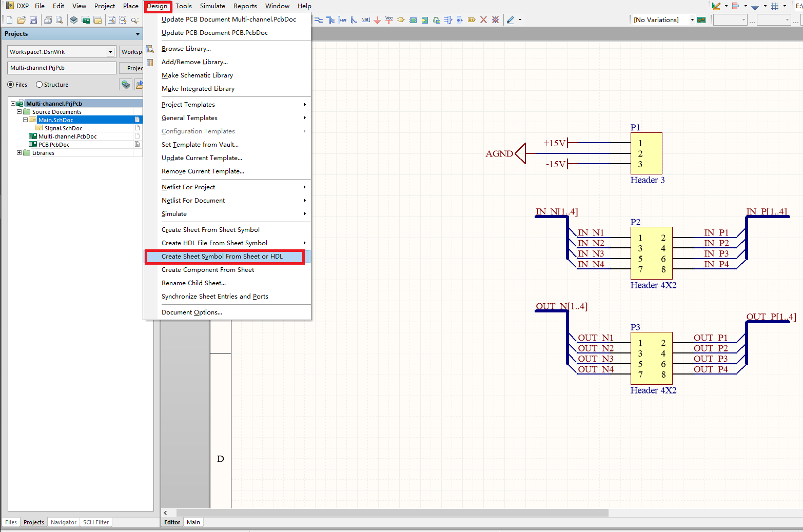Click the Place Net Label icon
Screen dimensions: 803x532
coord(365,20)
